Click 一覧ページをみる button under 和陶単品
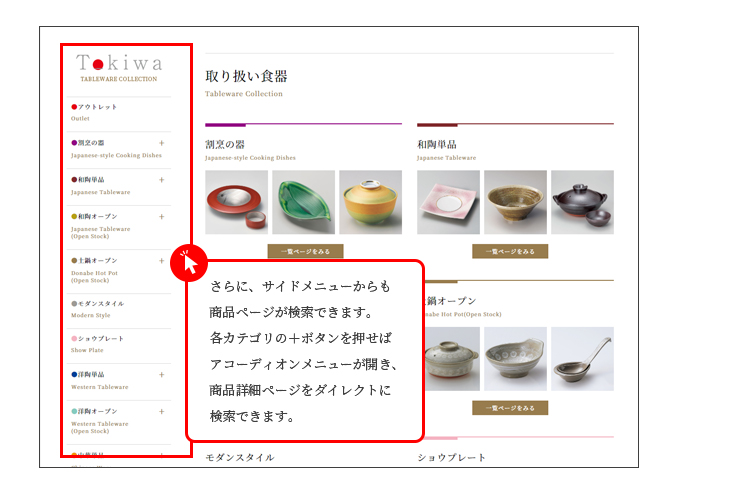 510,251
